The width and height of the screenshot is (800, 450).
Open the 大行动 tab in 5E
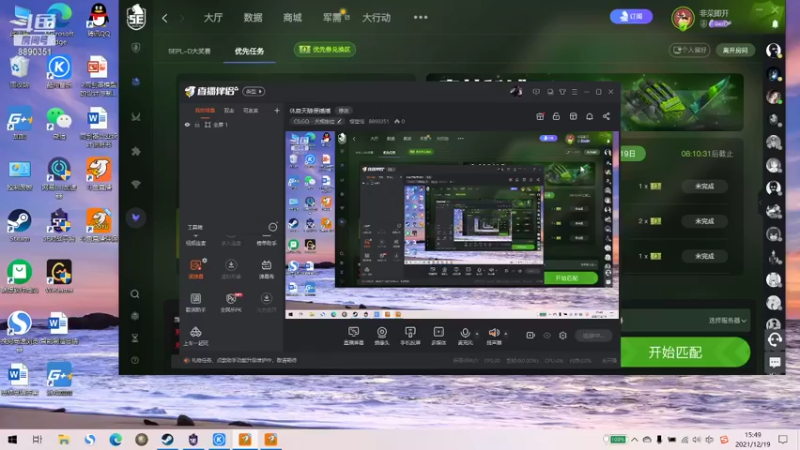point(377,17)
